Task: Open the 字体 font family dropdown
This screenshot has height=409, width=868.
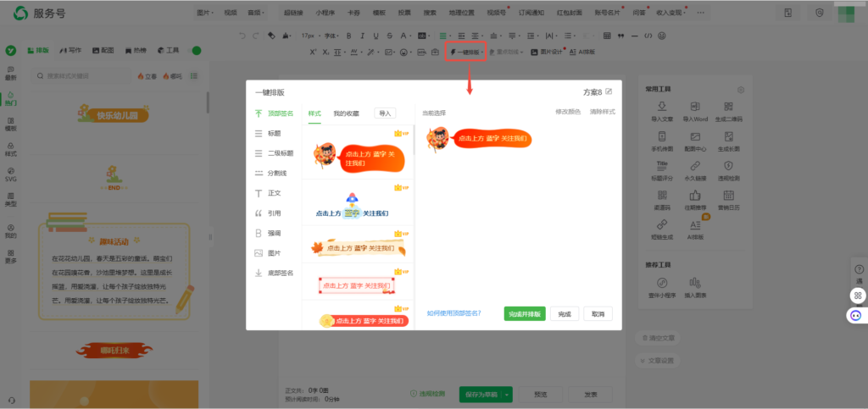Action: tap(331, 36)
